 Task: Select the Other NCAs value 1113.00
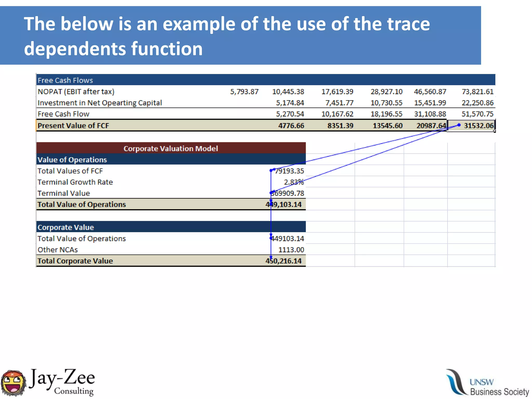click(x=291, y=250)
